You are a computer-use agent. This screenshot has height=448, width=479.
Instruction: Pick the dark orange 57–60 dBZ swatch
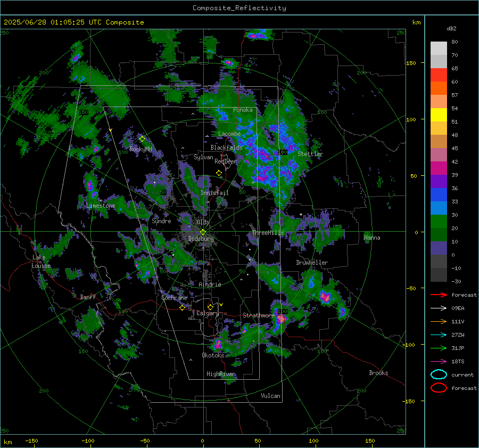coord(439,88)
